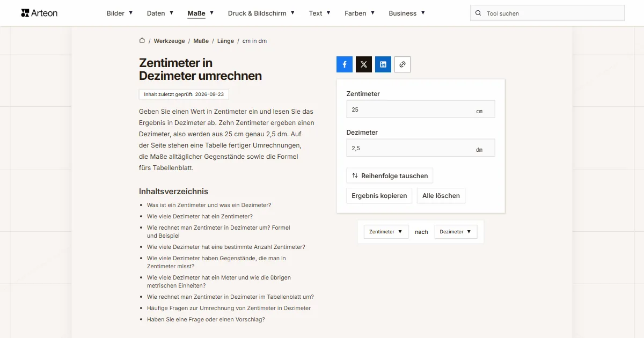Open 'bestimmte Anzahl Zentimeter' contents link
Image resolution: width=644 pixels, height=338 pixels.
(x=226, y=247)
